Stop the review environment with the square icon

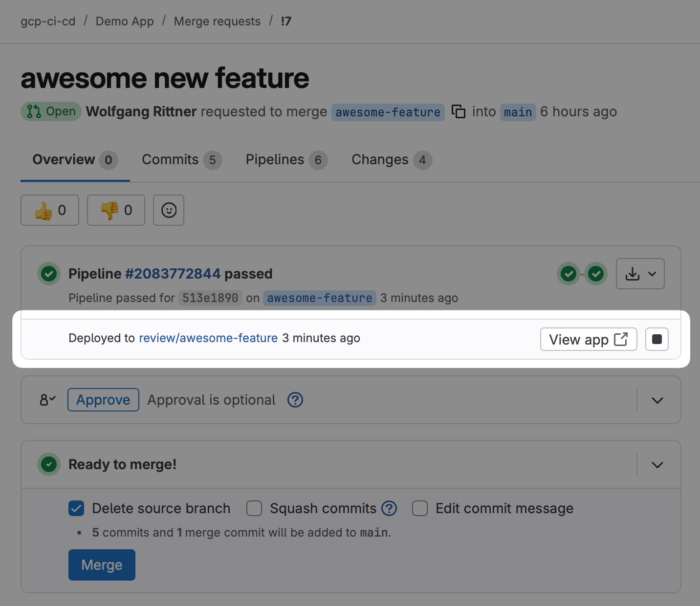[656, 339]
